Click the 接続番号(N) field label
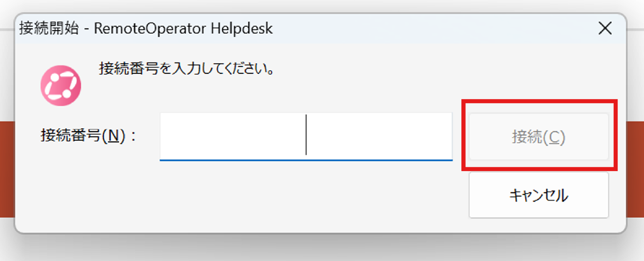 pyautogui.click(x=89, y=135)
